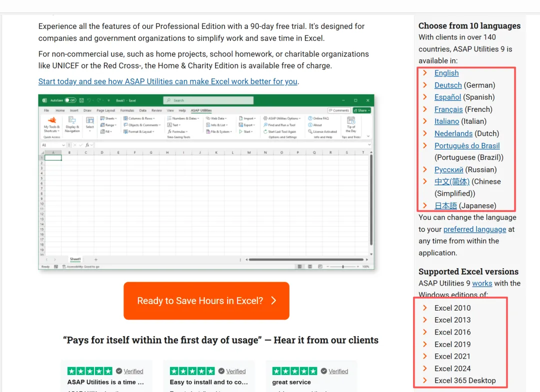Switch to the Page Layout ribbon tab
540x392 pixels.
tap(105, 110)
